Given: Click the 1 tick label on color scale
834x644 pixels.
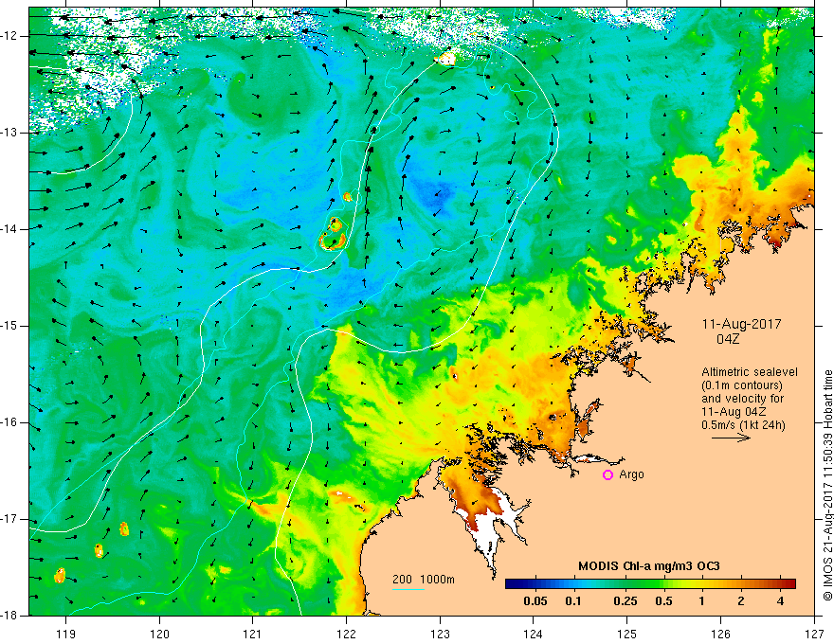Looking at the screenshot, I should [702, 601].
